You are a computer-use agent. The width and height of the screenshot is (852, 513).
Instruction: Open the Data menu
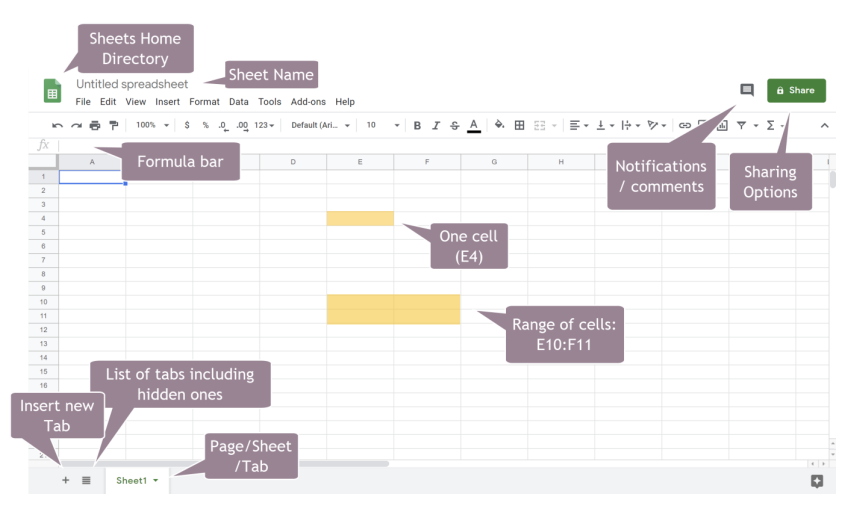239,102
